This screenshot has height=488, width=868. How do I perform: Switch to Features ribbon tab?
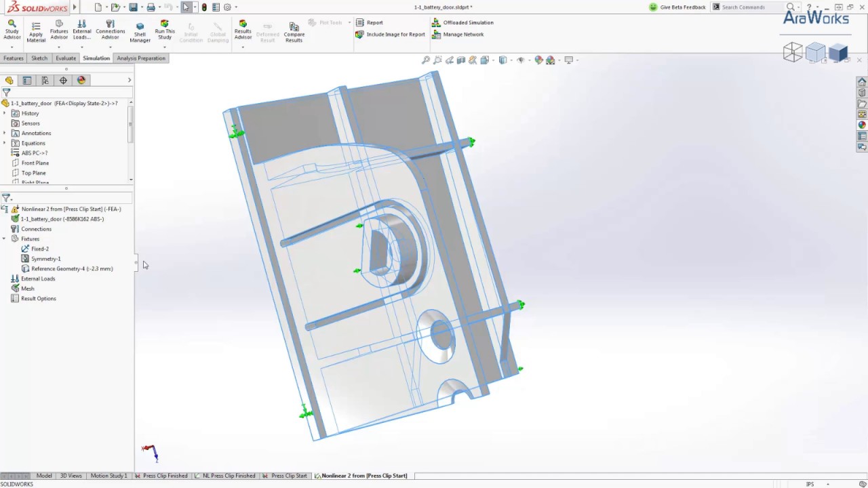[14, 58]
